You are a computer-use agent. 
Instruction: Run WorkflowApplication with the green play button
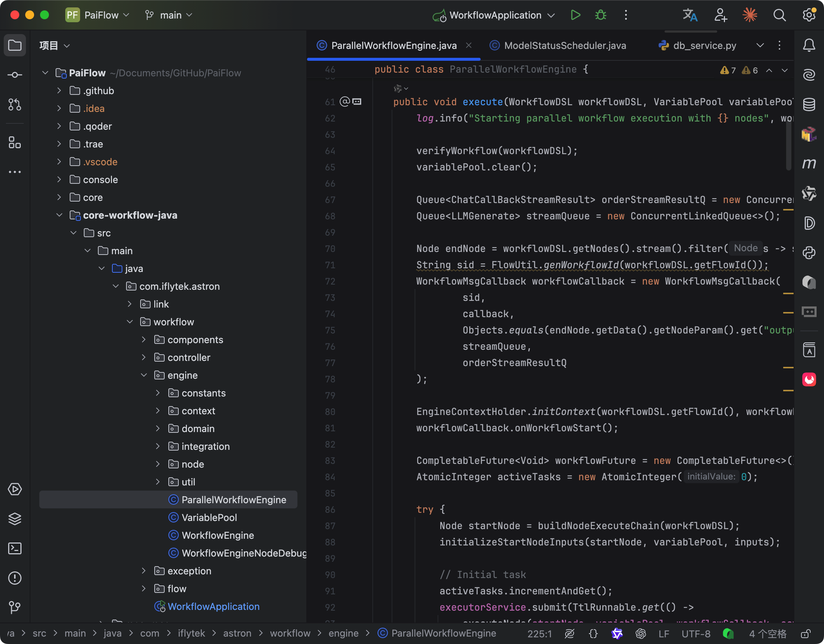pos(576,15)
